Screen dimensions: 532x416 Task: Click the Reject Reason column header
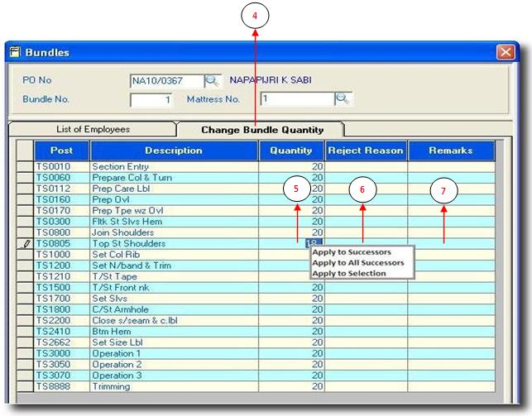pyautogui.click(x=366, y=151)
